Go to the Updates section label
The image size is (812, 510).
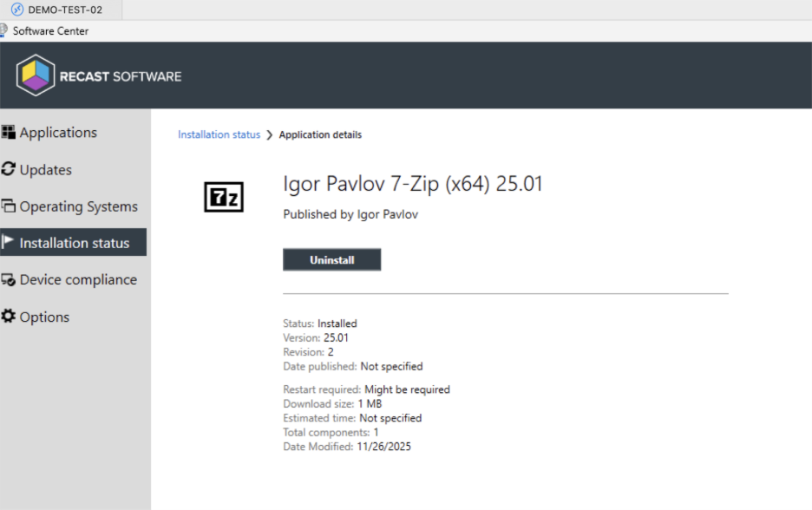[46, 170]
